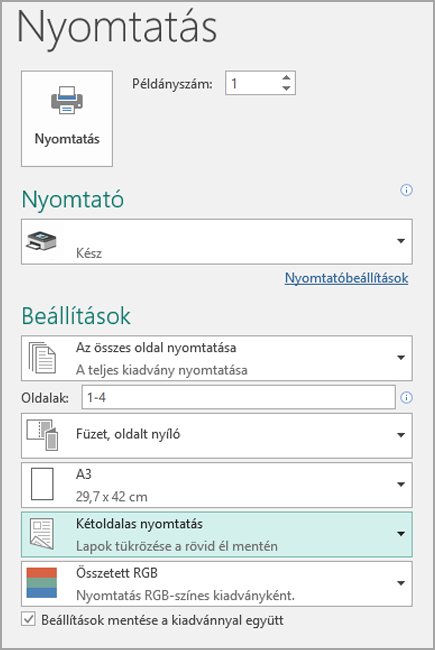Viewport: 435px width, 650px height.
Task: Toggle Beállítások mentése a kiadvánnyal együtt checkbox
Action: (28, 620)
